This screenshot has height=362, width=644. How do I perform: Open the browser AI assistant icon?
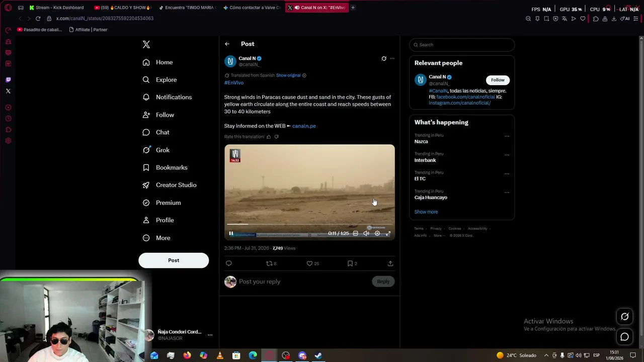[x=625, y=19]
